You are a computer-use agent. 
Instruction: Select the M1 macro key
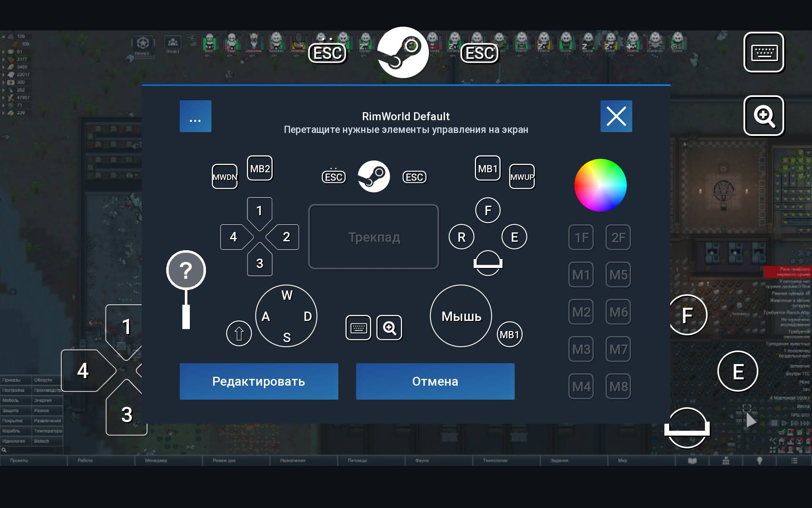pyautogui.click(x=581, y=275)
